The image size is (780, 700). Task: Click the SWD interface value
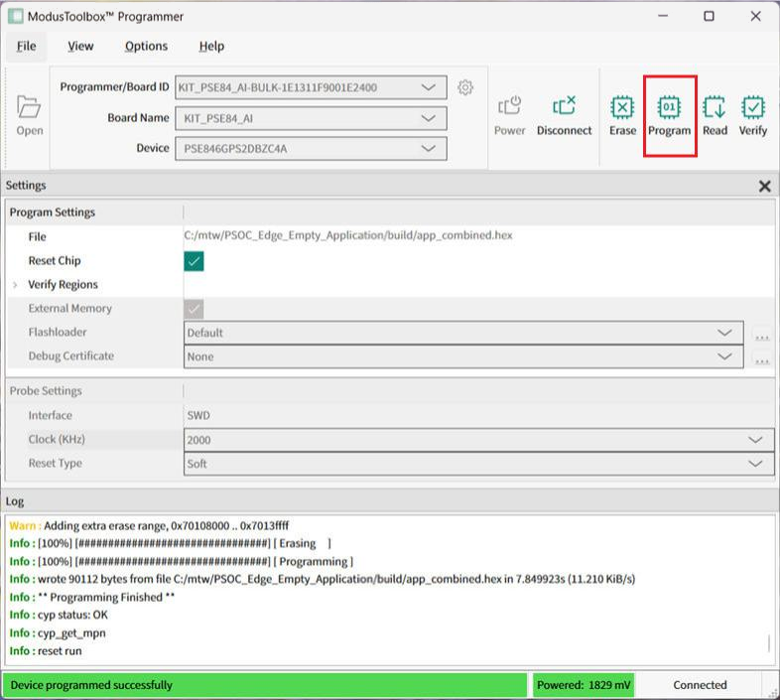tap(198, 416)
